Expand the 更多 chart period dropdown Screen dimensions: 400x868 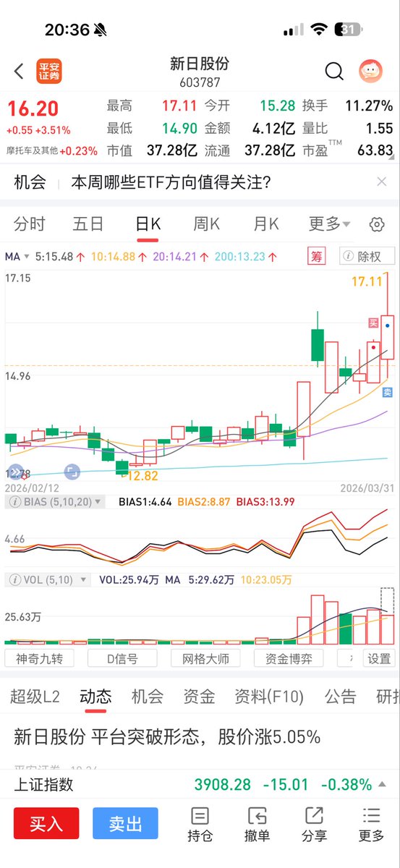coord(329,224)
